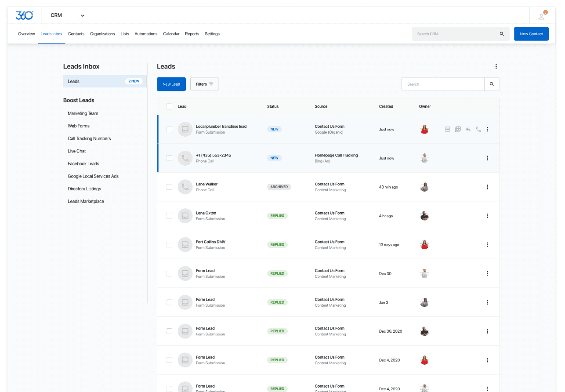The height and width of the screenshot is (392, 565).
Task: Select the Lane Walker lead checkbox
Action: click(169, 187)
